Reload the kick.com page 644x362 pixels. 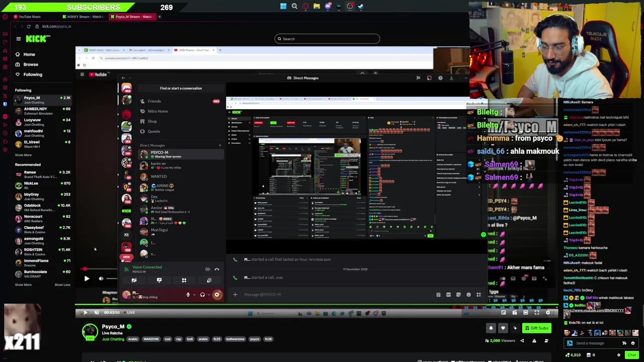click(29, 26)
